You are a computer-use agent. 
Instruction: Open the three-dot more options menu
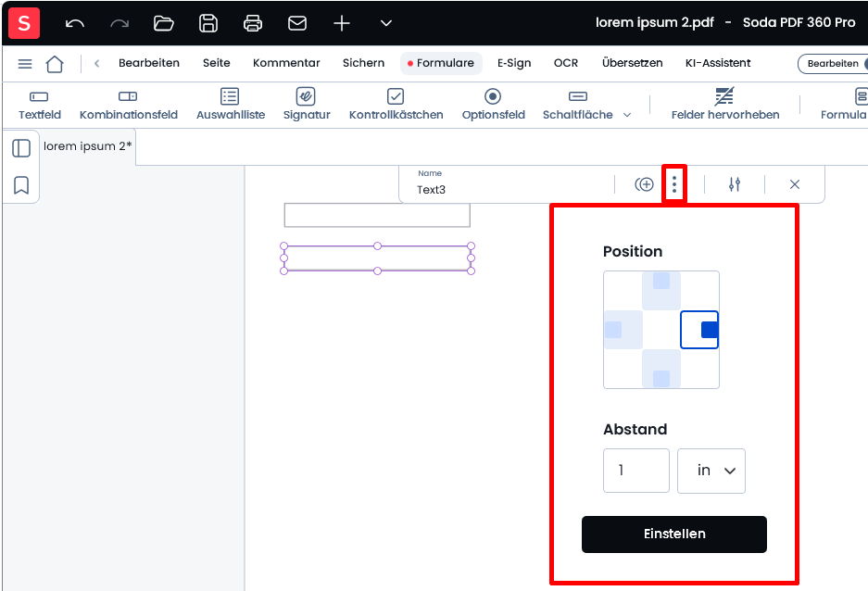click(x=674, y=184)
